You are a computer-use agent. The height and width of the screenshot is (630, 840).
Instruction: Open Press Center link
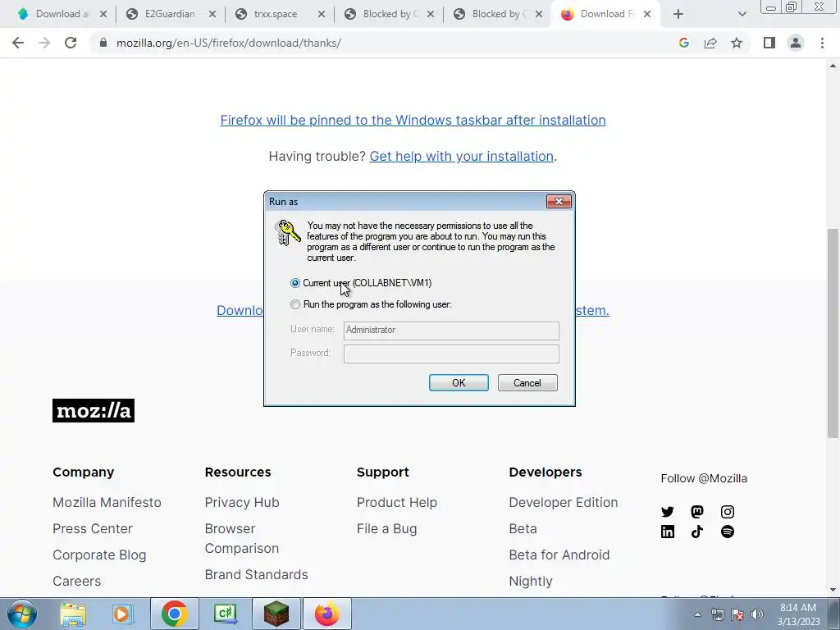click(x=92, y=529)
